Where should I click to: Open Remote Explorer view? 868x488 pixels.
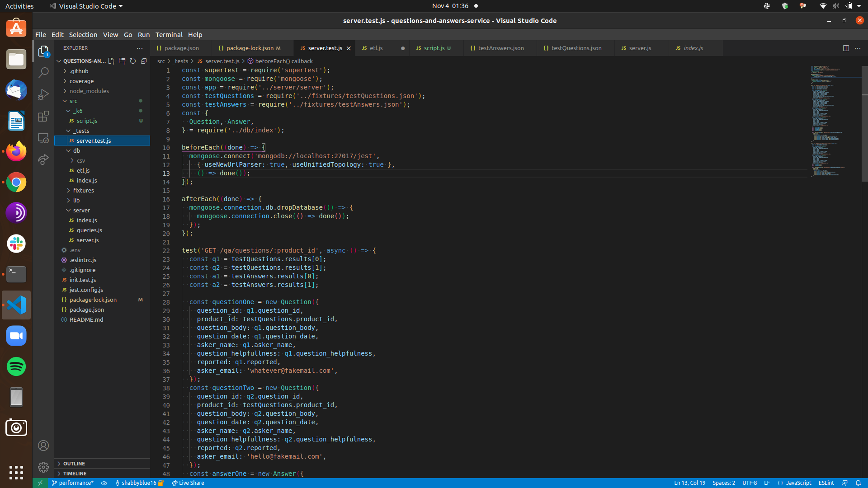43,138
